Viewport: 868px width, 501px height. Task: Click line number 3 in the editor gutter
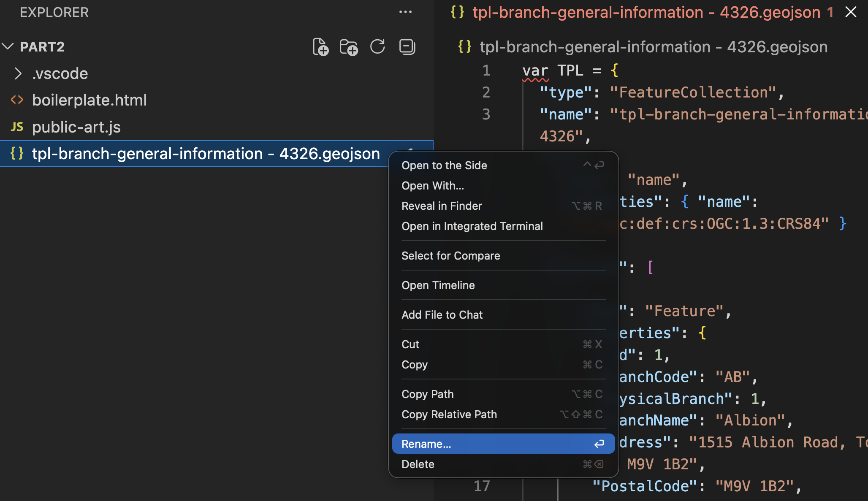coord(486,114)
